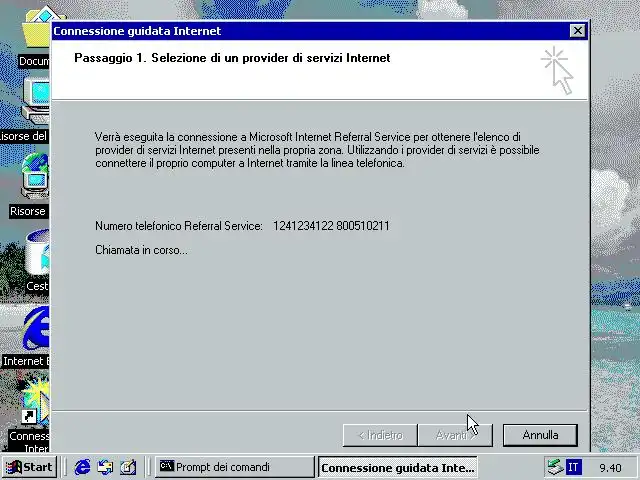Open the Start menu
The height and width of the screenshot is (480, 640).
pos(29,467)
